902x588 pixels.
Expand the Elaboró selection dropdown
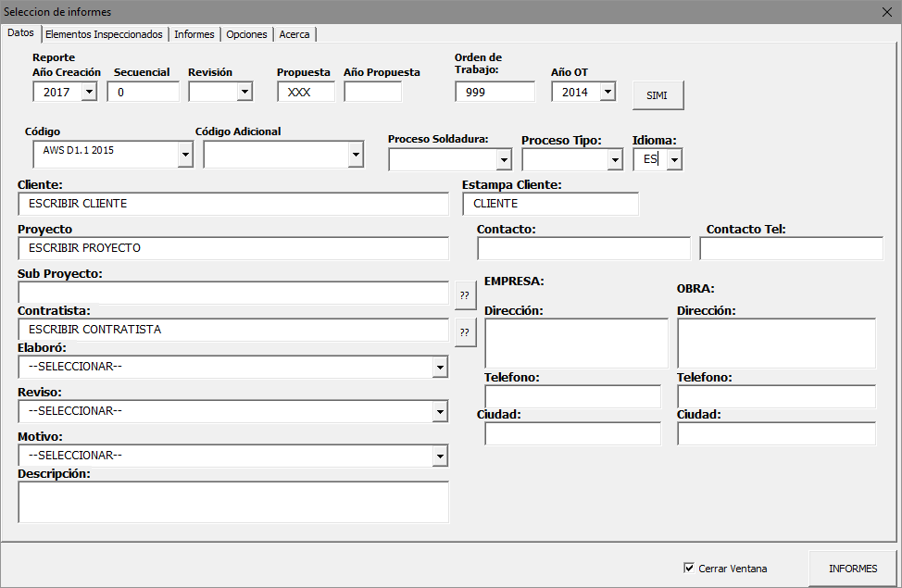(x=440, y=368)
